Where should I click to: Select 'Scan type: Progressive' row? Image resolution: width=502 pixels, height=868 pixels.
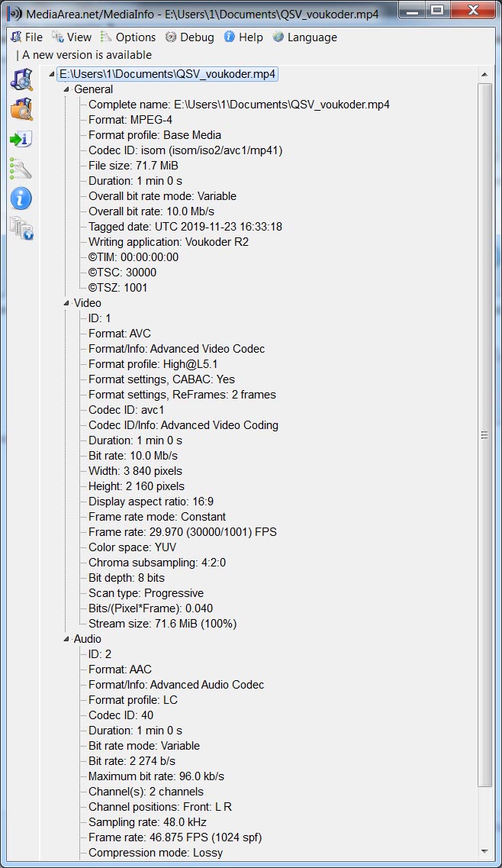click(x=146, y=593)
